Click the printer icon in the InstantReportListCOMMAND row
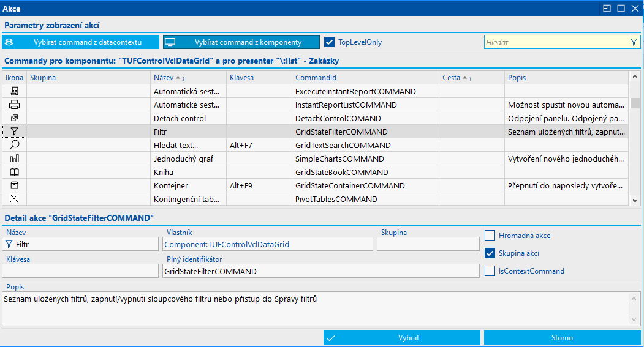Image resolution: width=644 pixels, height=347 pixels. click(14, 105)
